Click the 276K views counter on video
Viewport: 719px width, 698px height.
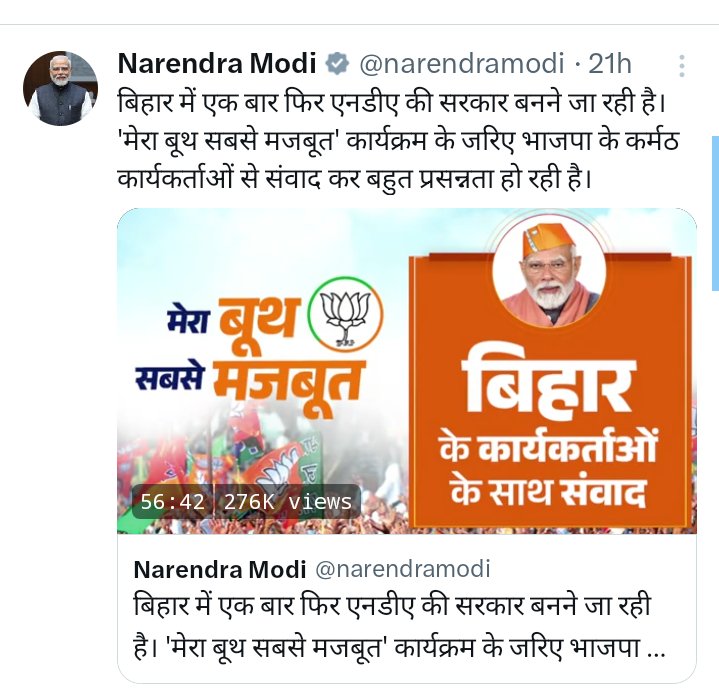288,501
